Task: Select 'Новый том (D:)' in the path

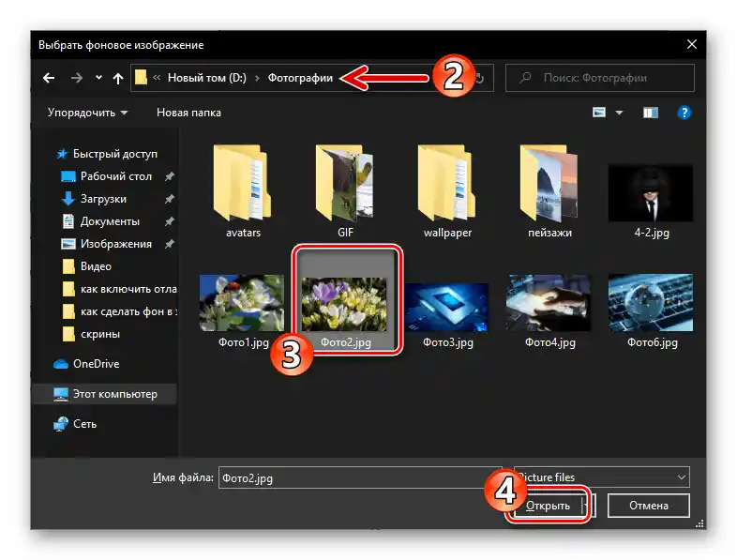Action: [x=207, y=78]
